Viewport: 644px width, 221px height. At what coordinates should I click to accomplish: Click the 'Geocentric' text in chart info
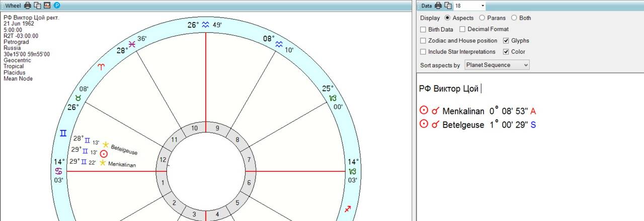(x=17, y=60)
